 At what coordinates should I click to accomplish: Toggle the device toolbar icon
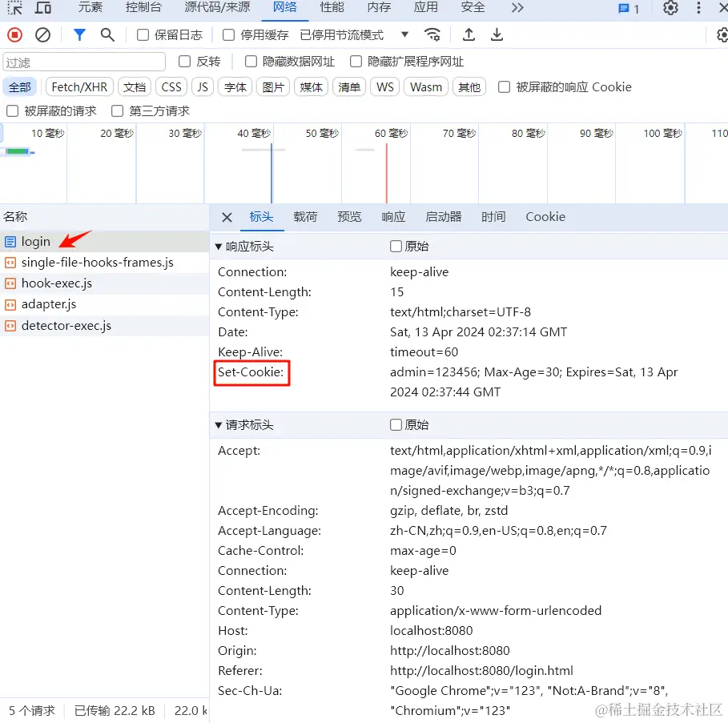pos(42,7)
